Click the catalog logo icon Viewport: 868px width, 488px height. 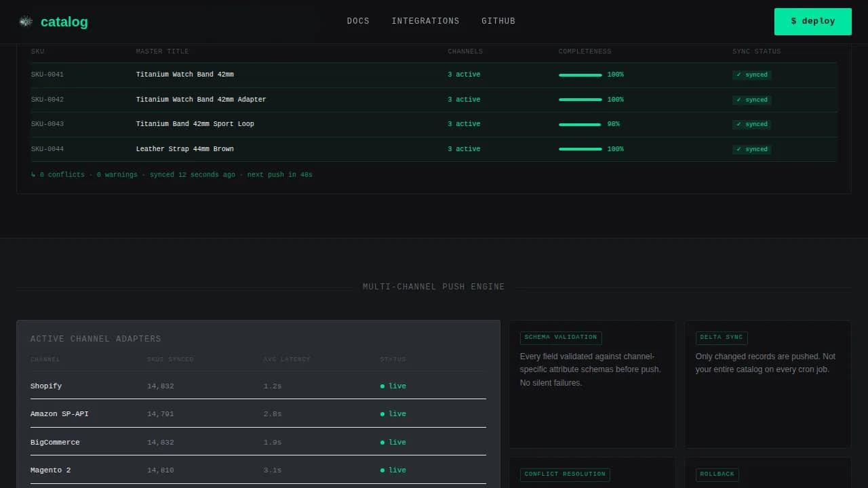pyautogui.click(x=26, y=22)
